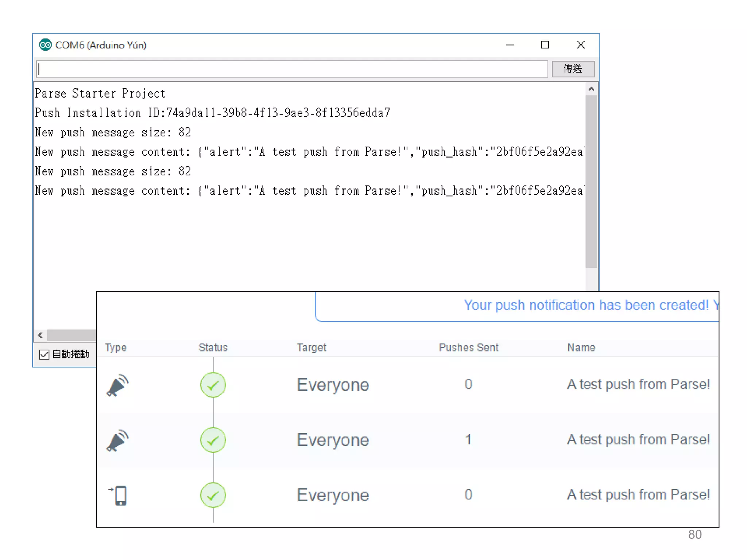The image size is (747, 560).
Task: Click the Arduino logo icon in title bar
Action: pos(45,45)
